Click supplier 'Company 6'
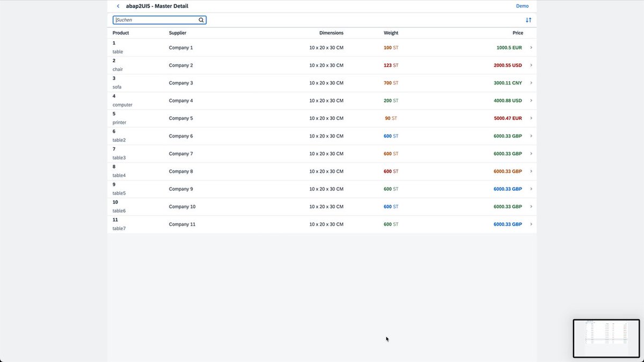644x362 pixels. click(181, 136)
